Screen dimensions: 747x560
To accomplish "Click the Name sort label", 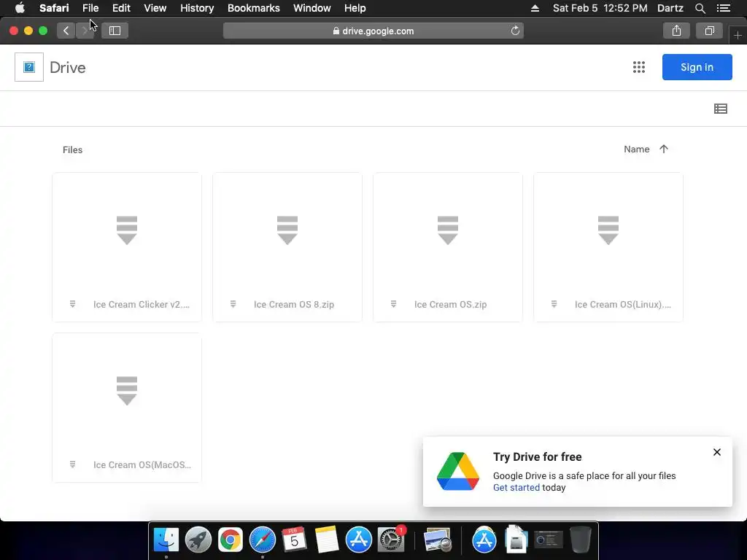I will point(636,149).
